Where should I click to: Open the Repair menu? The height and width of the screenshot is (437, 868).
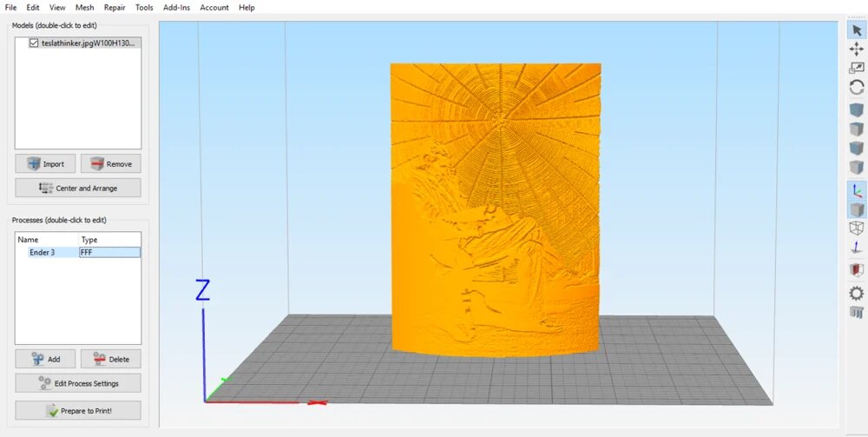(x=115, y=8)
